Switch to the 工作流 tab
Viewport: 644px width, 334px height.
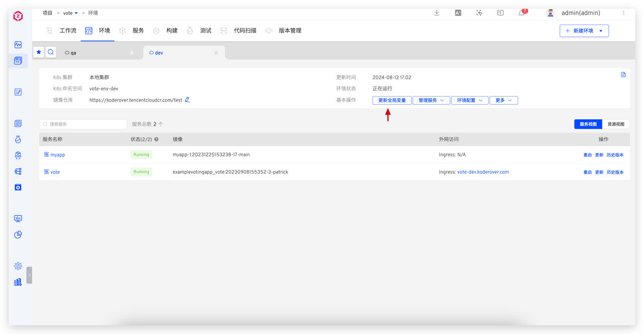pyautogui.click(x=62, y=31)
